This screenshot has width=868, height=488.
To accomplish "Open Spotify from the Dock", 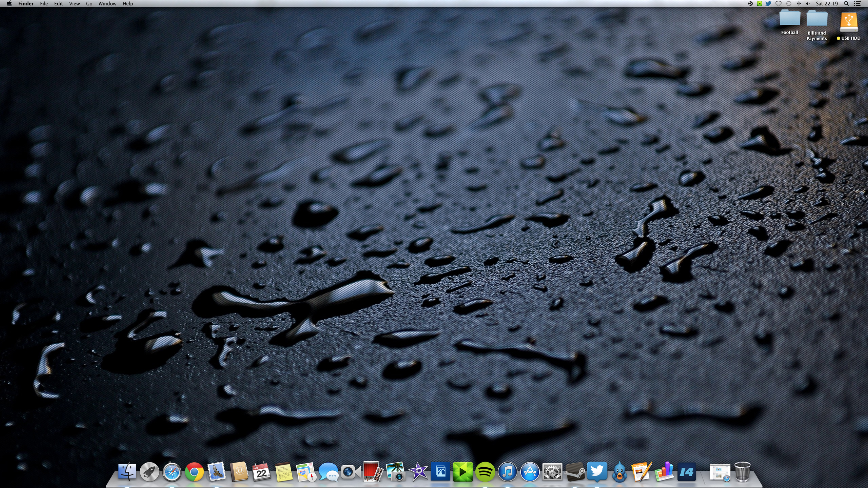I will (x=485, y=472).
